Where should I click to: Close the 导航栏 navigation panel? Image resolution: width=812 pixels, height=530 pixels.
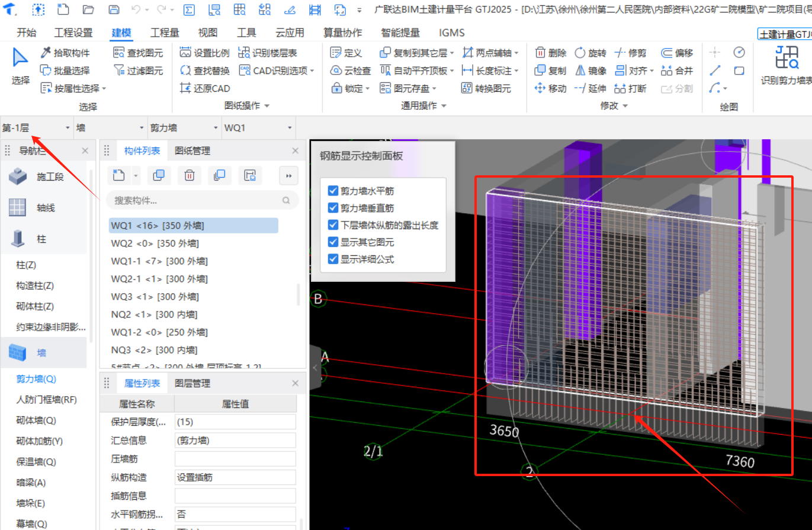(85, 151)
